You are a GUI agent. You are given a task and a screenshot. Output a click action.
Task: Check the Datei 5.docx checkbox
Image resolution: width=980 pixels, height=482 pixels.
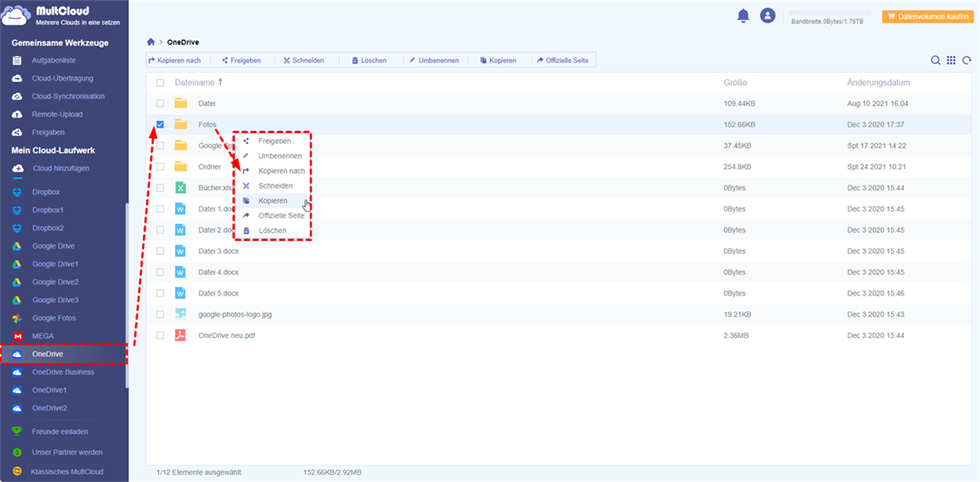tap(161, 292)
